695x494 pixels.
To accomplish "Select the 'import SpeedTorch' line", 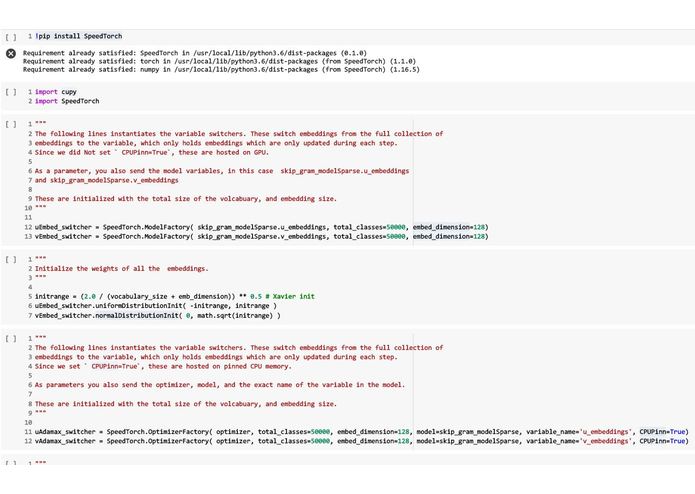I will (x=67, y=101).
